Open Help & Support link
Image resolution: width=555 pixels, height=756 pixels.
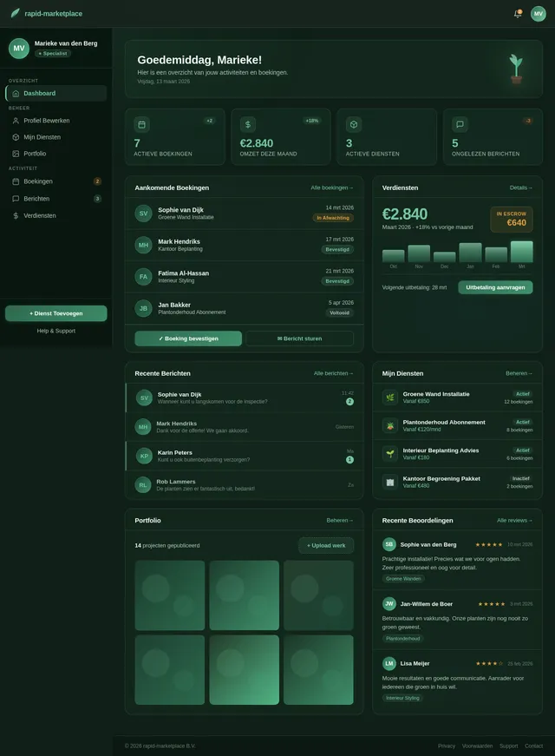coord(55,331)
